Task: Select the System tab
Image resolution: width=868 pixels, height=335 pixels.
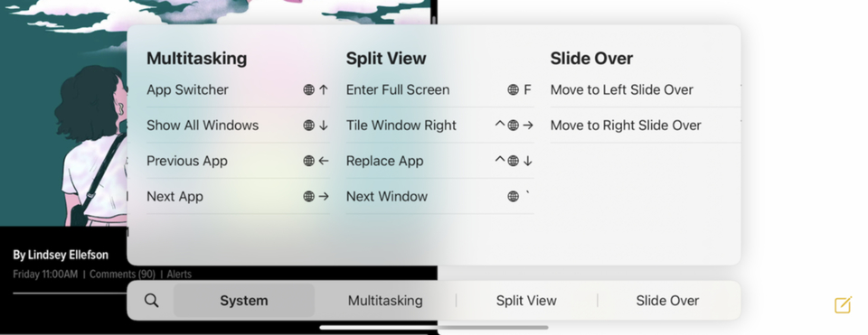Action: click(x=244, y=301)
